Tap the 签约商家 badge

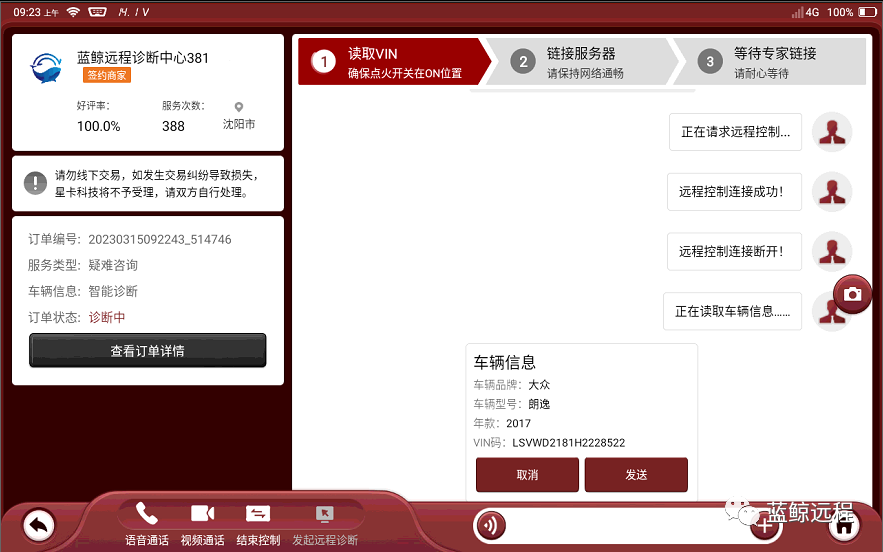(107, 75)
